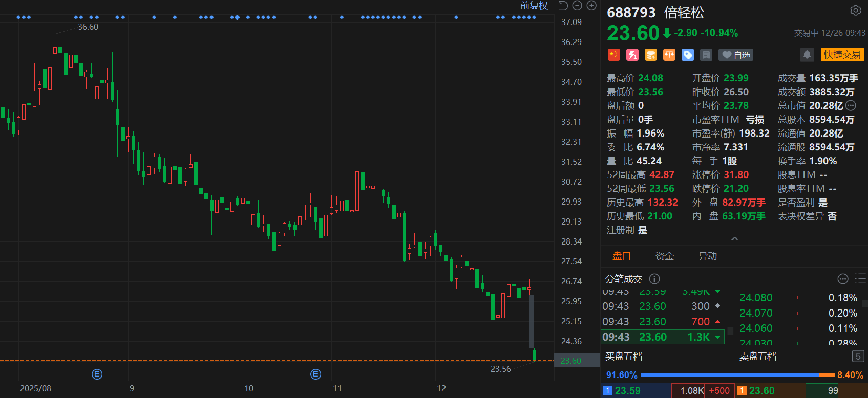Click the orange balance scale icon
Image resolution: width=868 pixels, height=398 pixels.
(x=669, y=55)
